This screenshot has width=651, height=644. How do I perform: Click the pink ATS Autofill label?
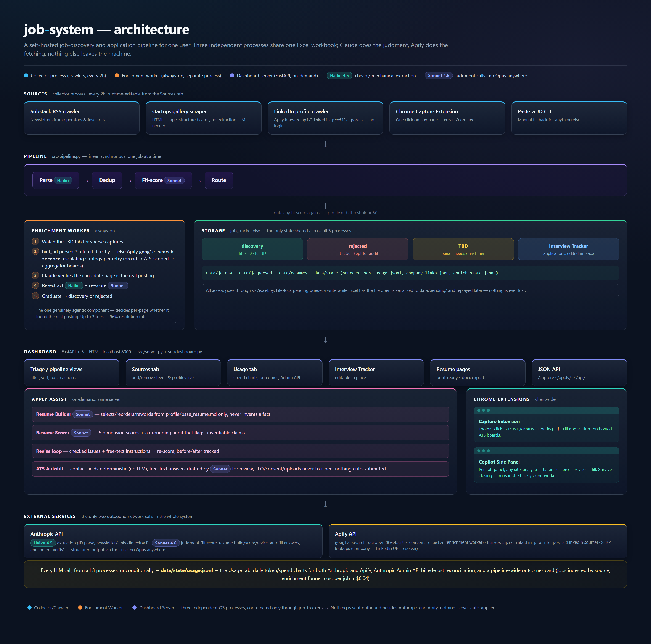(x=49, y=469)
